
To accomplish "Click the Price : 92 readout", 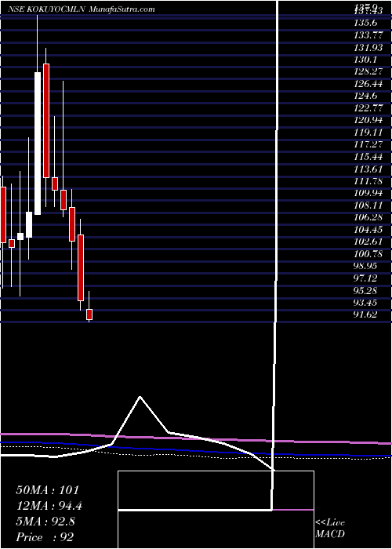I will (x=45, y=537).
